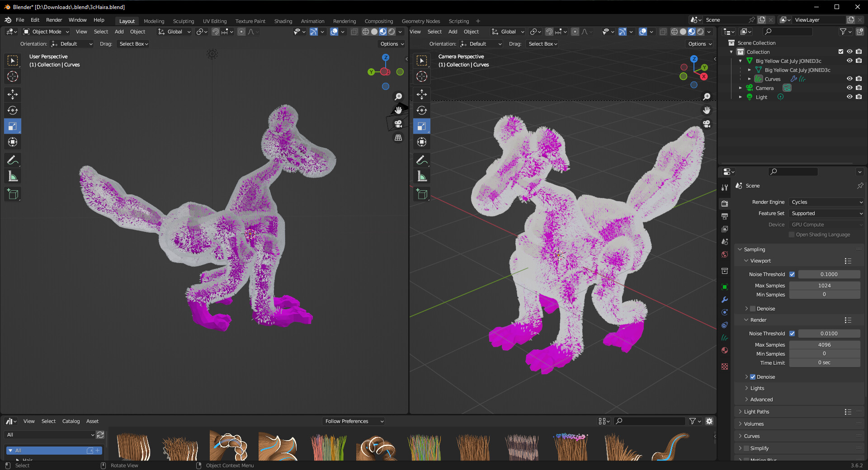Hide Camera object in outliner
Viewport: 868px width, 470px height.
pos(849,88)
